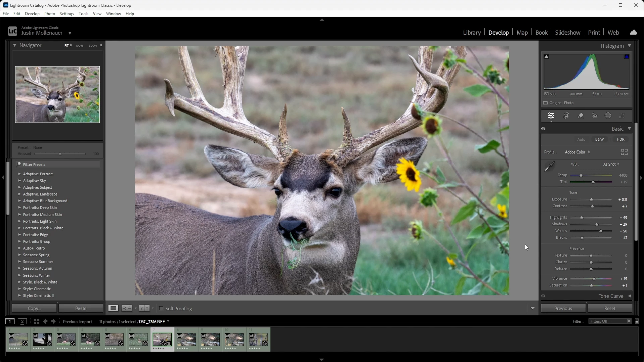This screenshot has width=644, height=362.
Task: Switch to Before/After (Y|Y) view
Action: coord(144,308)
